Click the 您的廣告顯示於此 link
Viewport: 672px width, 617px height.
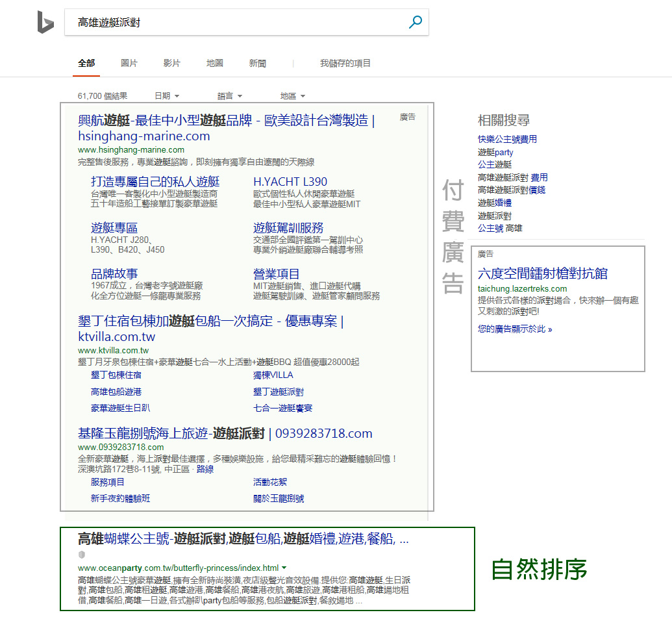[x=515, y=329]
